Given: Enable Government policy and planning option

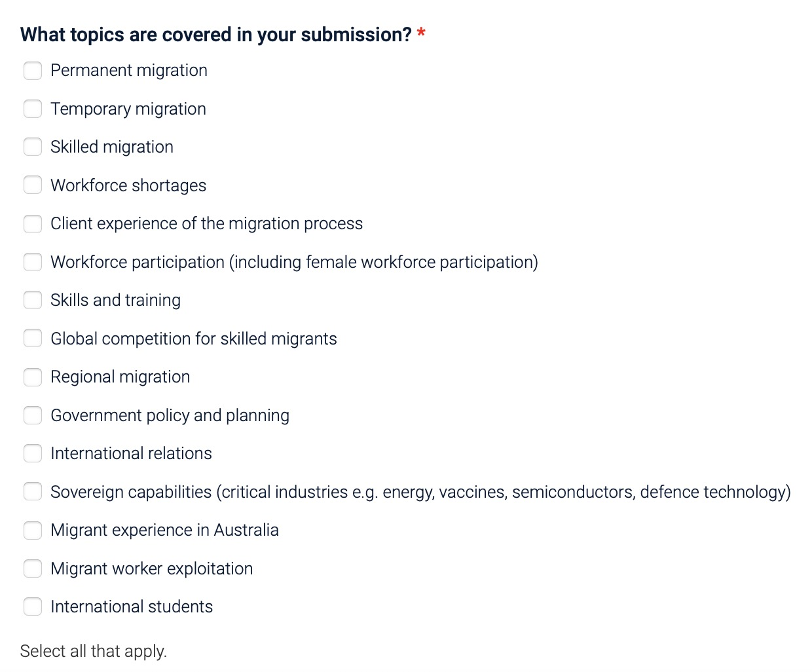Looking at the screenshot, I should (33, 415).
